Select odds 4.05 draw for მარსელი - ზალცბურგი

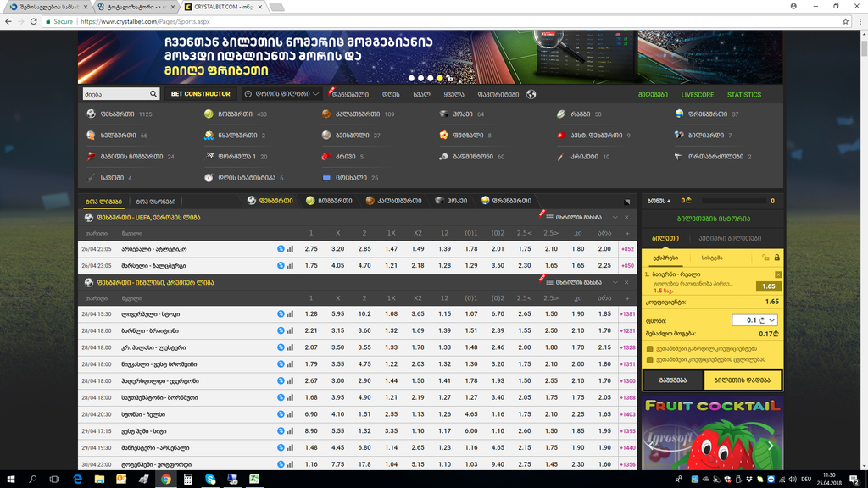click(x=337, y=265)
